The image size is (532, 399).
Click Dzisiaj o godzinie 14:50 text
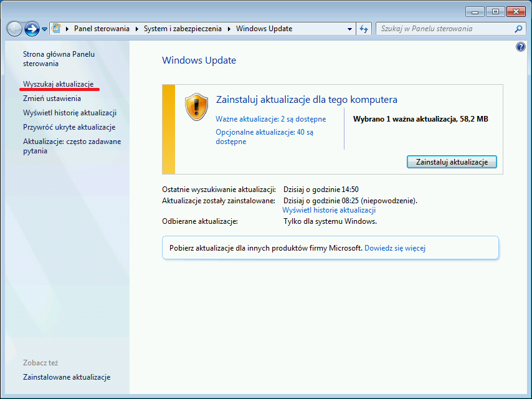tap(321, 190)
